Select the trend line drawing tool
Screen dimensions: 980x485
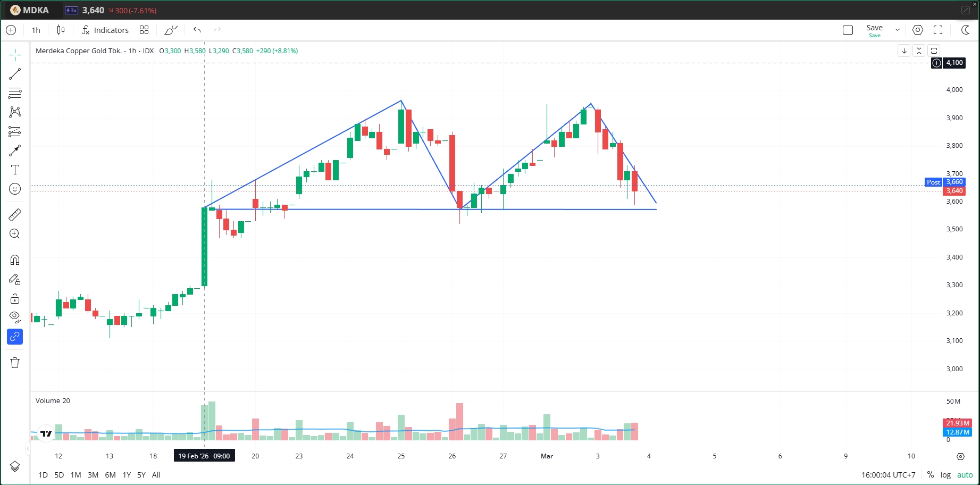coord(15,74)
